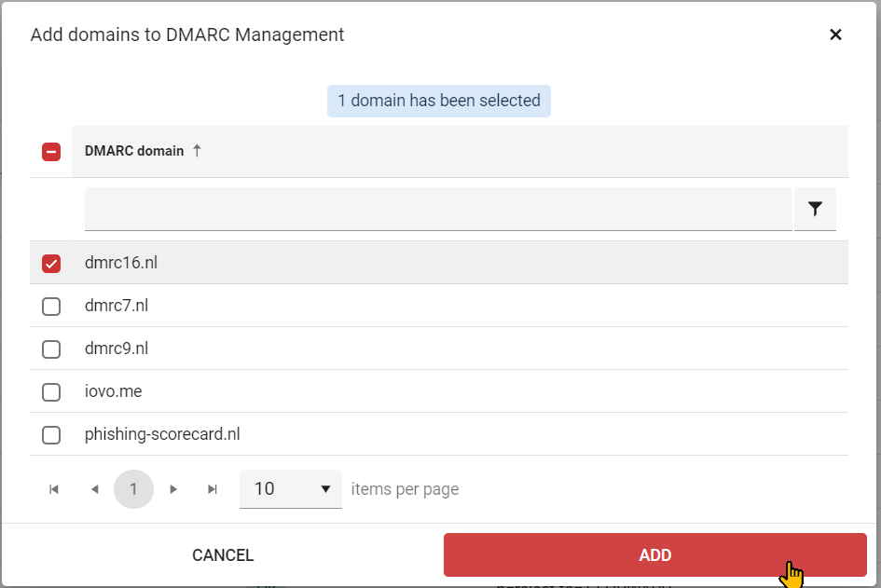The width and height of the screenshot is (881, 588).
Task: Click the page 1 indicator circle
Action: [133, 488]
